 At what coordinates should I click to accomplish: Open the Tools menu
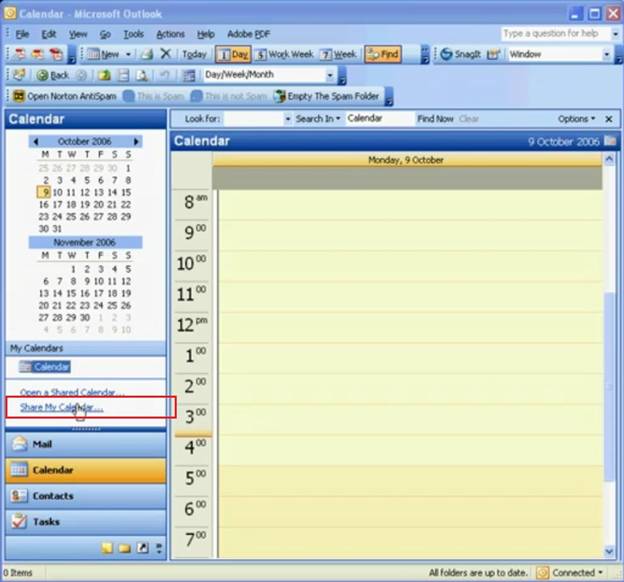pyautogui.click(x=133, y=34)
